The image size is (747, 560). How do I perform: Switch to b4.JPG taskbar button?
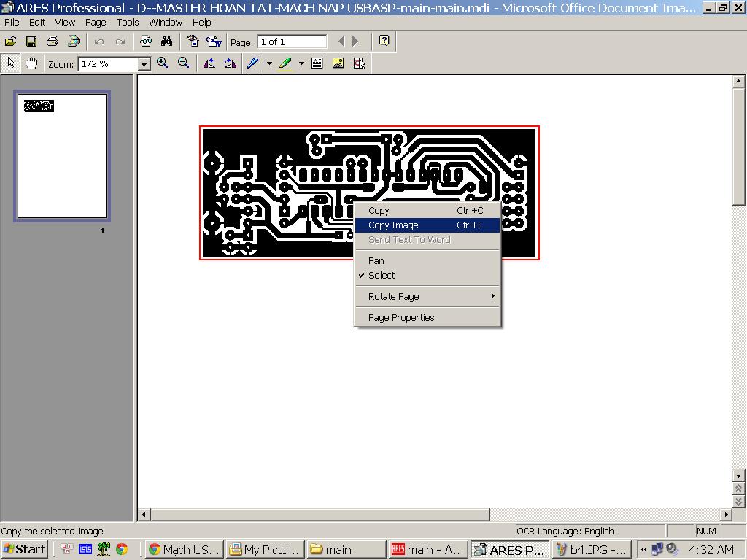591,550
